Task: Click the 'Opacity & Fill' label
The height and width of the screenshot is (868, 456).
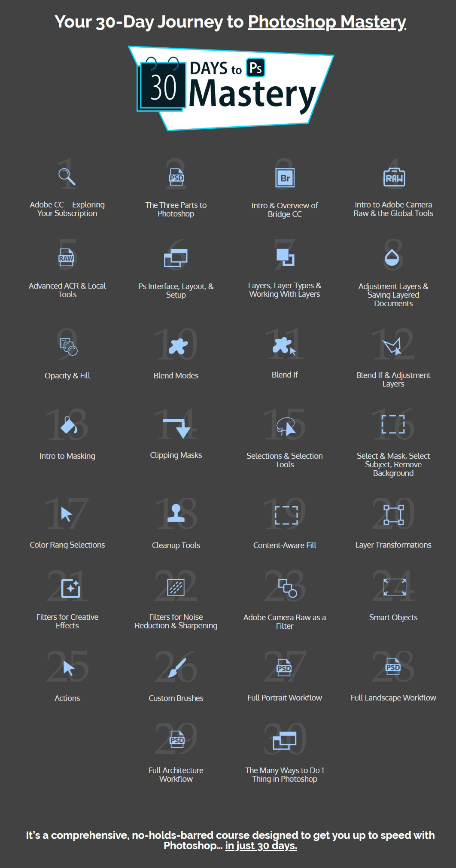Action: [67, 376]
